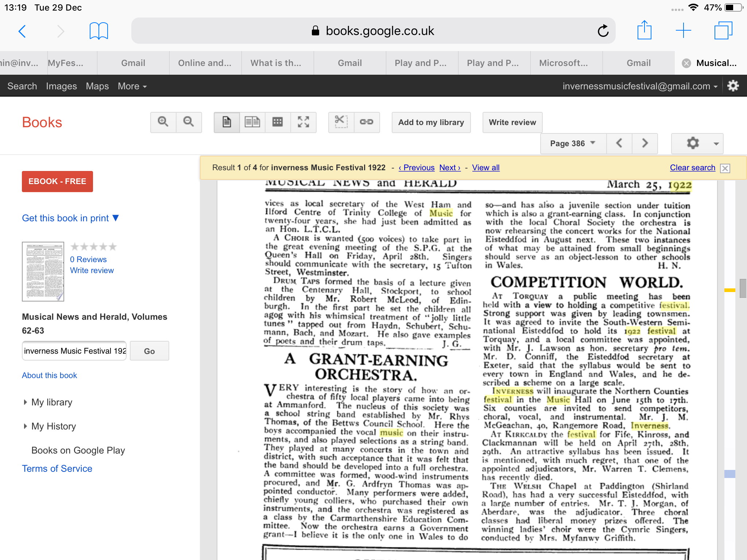Click Add to my library button
Screen dimensions: 747x560
[x=431, y=122]
